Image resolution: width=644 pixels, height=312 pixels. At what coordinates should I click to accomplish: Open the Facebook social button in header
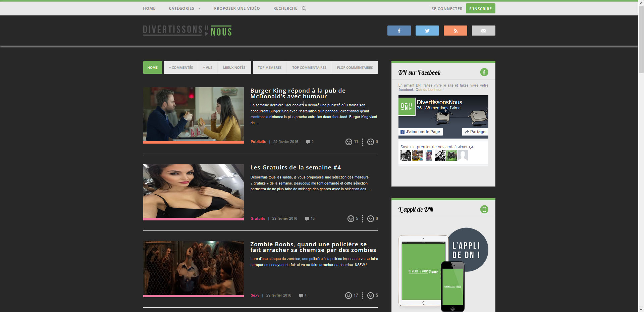tap(399, 31)
